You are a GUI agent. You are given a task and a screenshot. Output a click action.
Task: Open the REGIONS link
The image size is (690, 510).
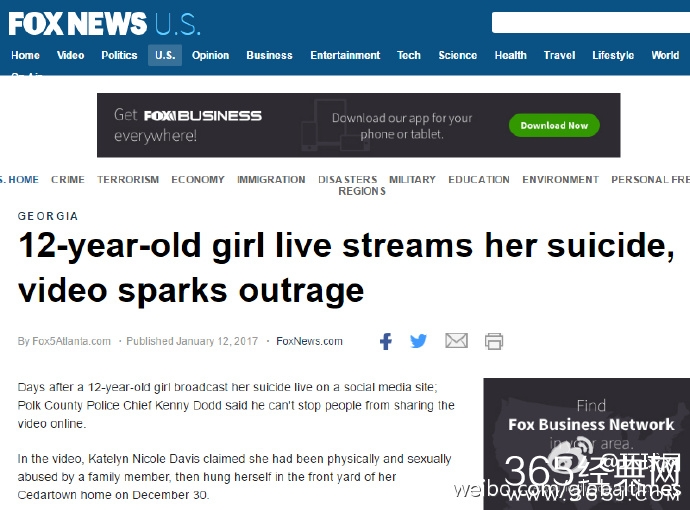362,191
